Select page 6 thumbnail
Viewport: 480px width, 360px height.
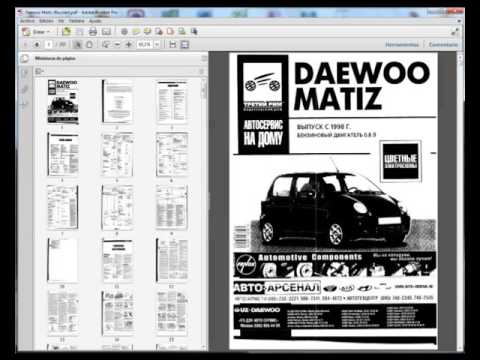(x=172, y=155)
